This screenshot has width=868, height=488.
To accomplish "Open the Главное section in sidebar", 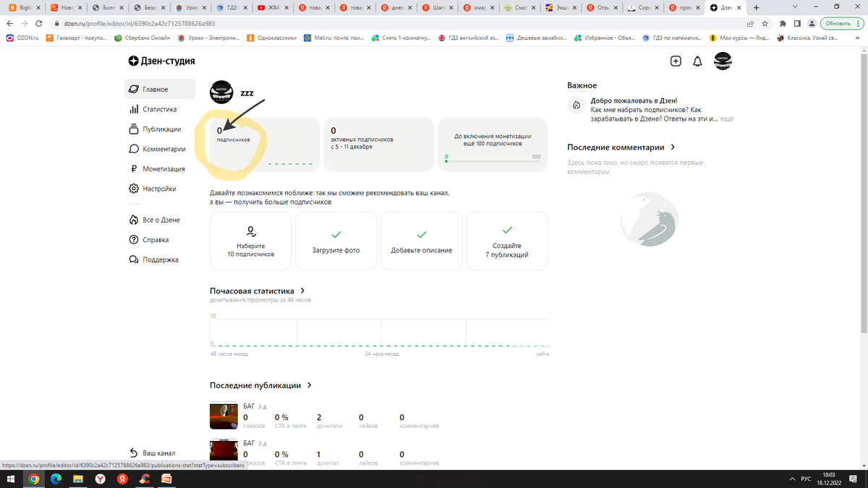I will [x=159, y=89].
